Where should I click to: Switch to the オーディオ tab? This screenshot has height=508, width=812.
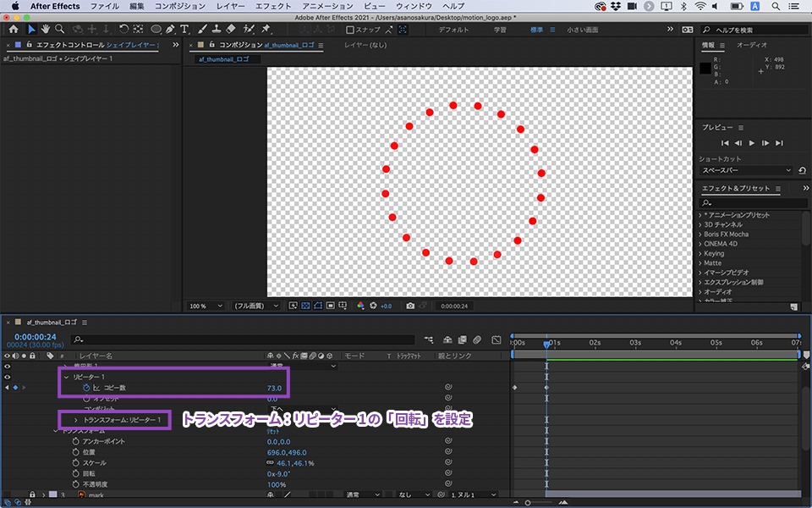[x=752, y=45]
